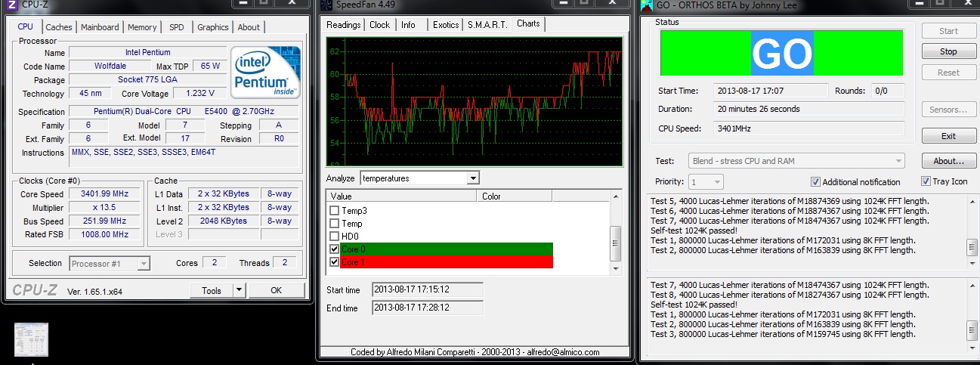Click the Start time field in SpeedFan
Viewport: 980px width, 365px height.
click(x=428, y=290)
